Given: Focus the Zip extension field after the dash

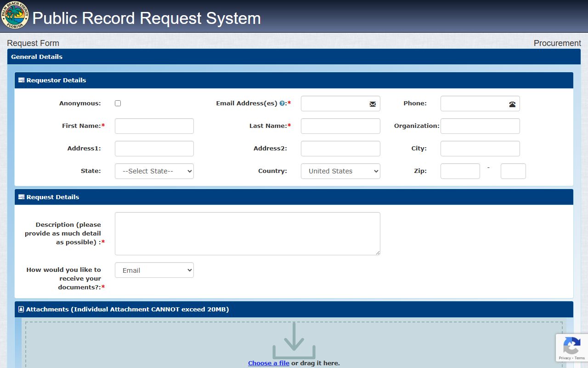Looking at the screenshot, I should (513, 171).
